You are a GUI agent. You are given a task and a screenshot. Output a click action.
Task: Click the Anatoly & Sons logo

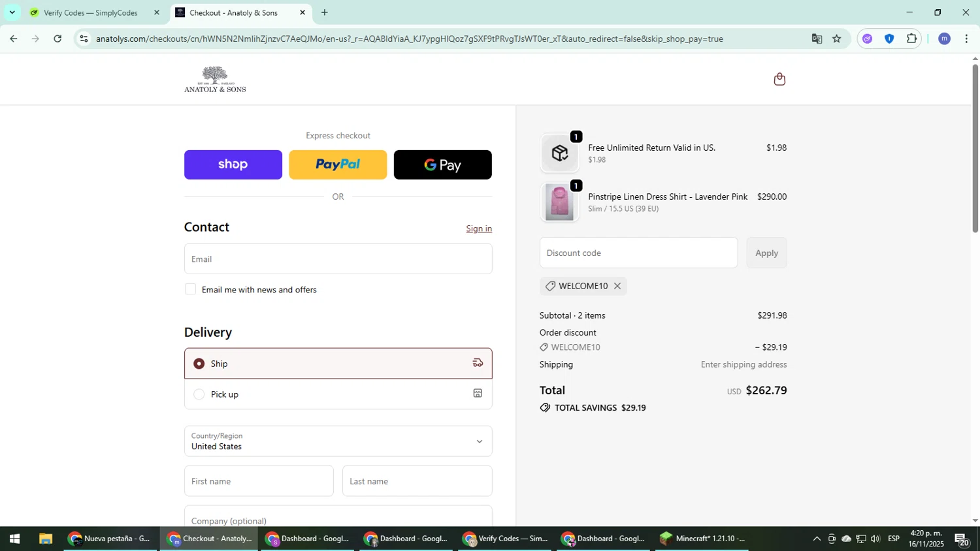click(215, 79)
